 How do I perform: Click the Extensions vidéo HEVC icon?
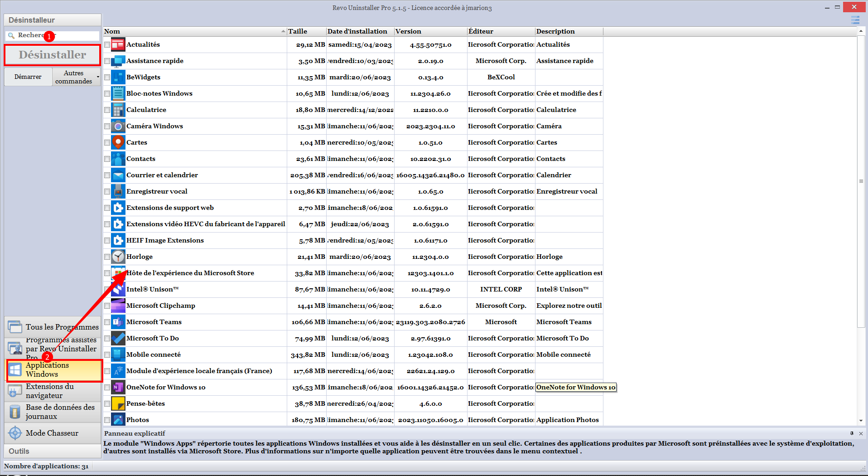[118, 224]
